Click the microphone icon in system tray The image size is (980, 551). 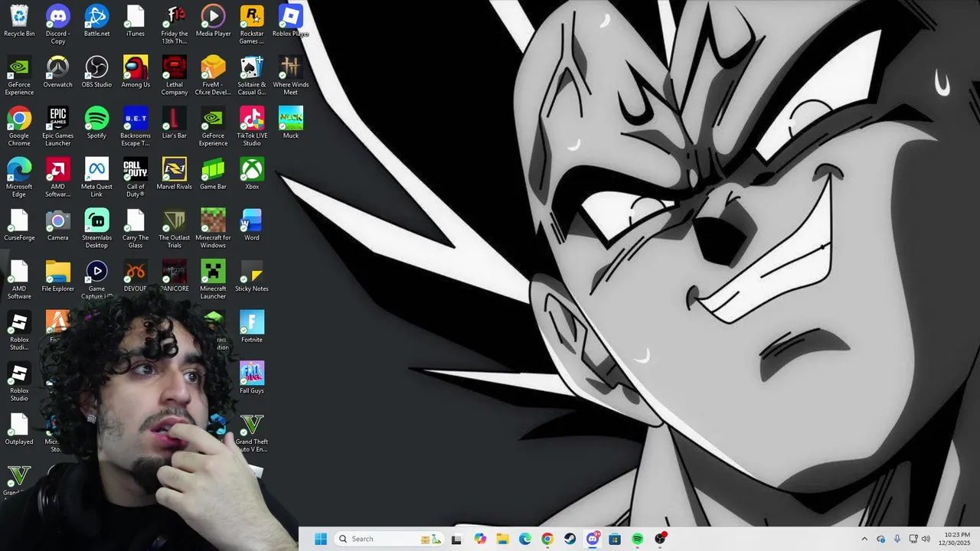[897, 539]
